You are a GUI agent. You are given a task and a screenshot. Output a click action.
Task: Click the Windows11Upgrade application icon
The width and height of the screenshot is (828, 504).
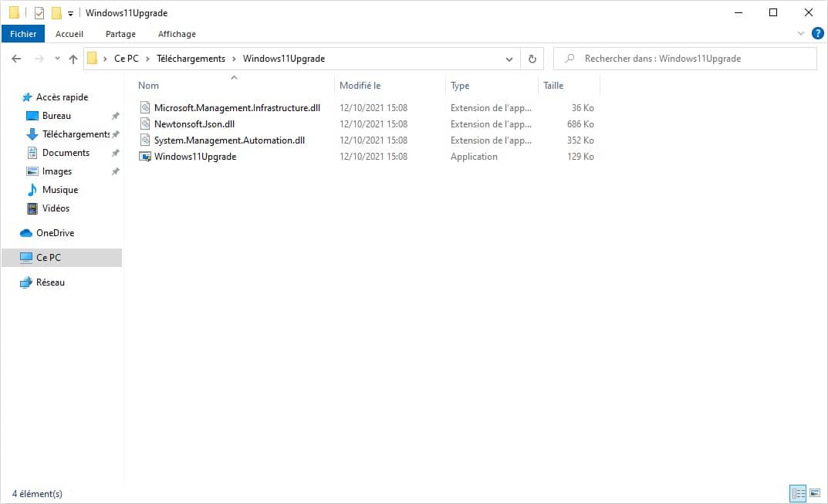pyautogui.click(x=145, y=157)
